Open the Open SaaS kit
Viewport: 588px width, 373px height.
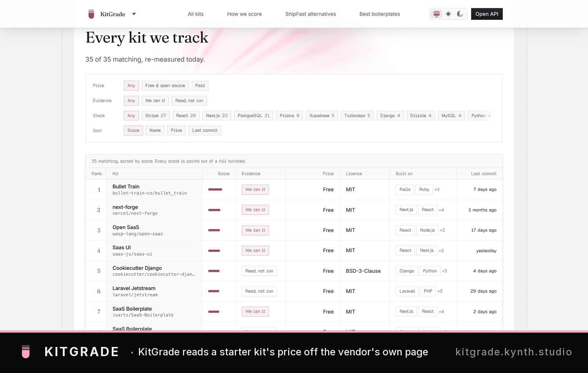[126, 227]
